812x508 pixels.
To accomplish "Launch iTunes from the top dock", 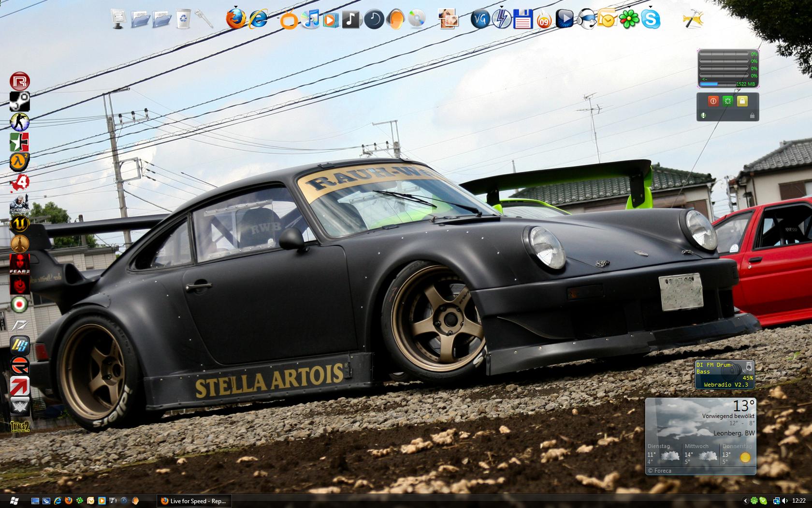I will [x=310, y=19].
